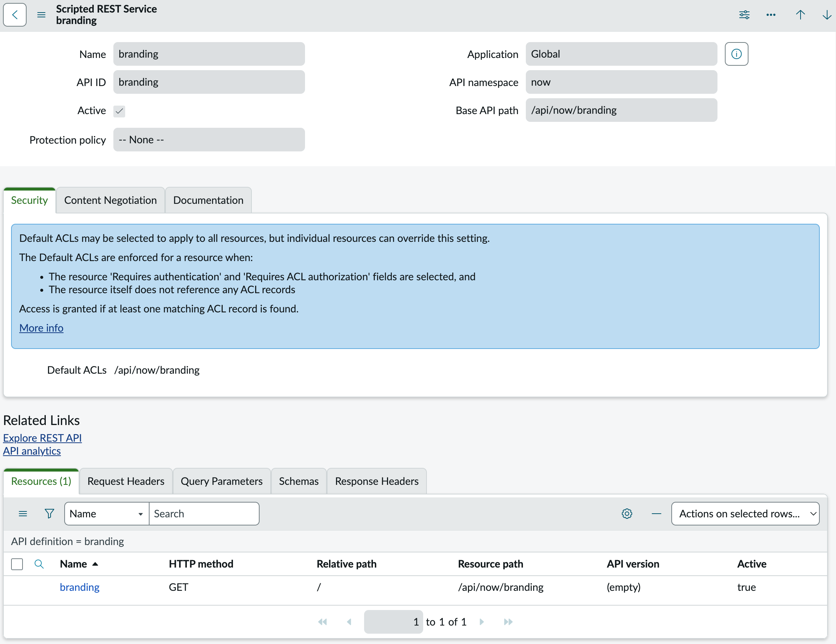
Task: Sort by Relative path column header
Action: pyautogui.click(x=346, y=563)
